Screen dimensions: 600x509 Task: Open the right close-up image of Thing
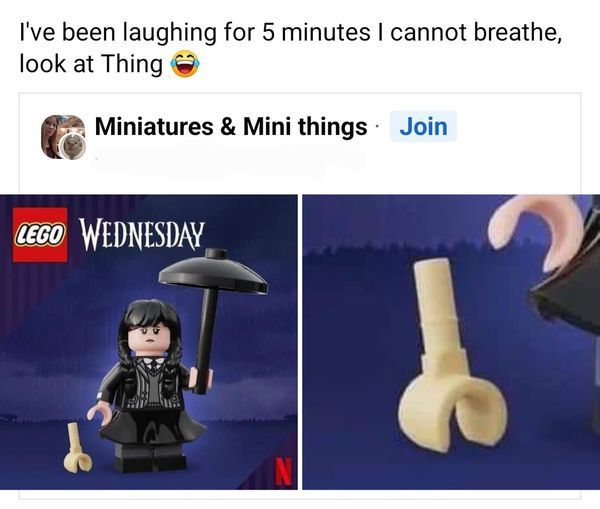point(451,342)
